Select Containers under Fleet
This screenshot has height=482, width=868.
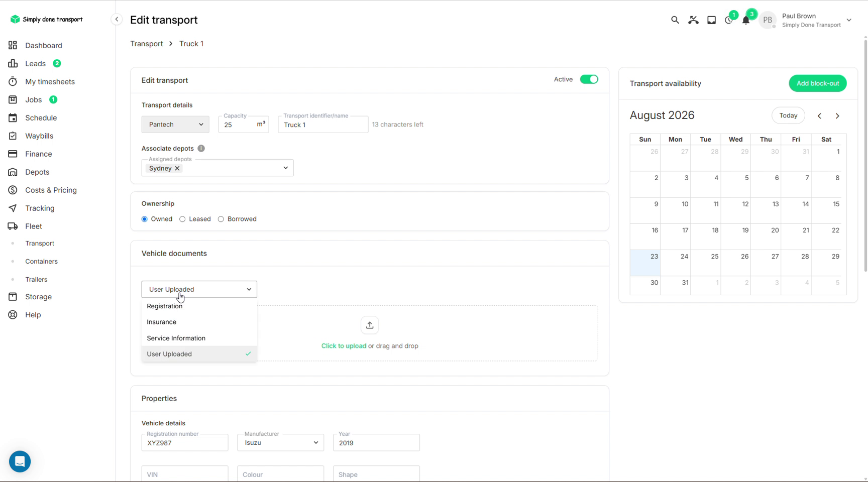pos(41,261)
